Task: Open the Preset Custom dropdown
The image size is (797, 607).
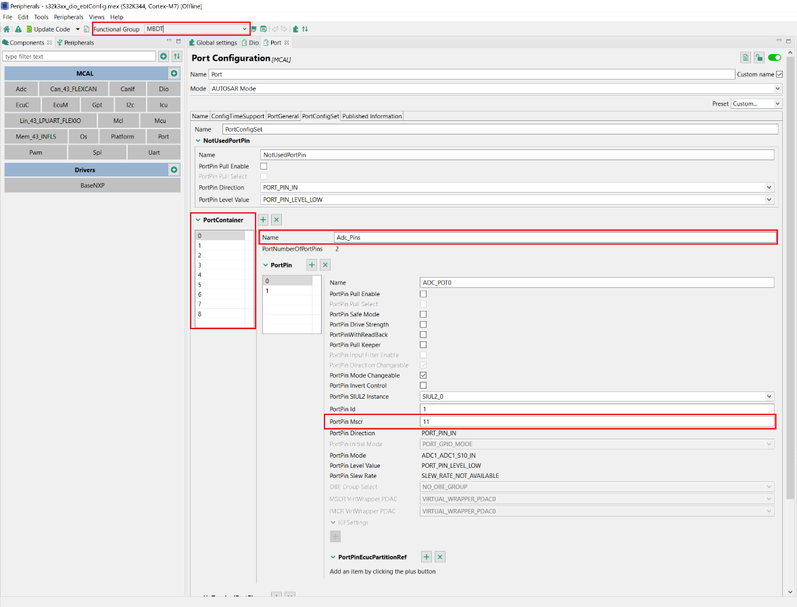Action: coord(756,104)
